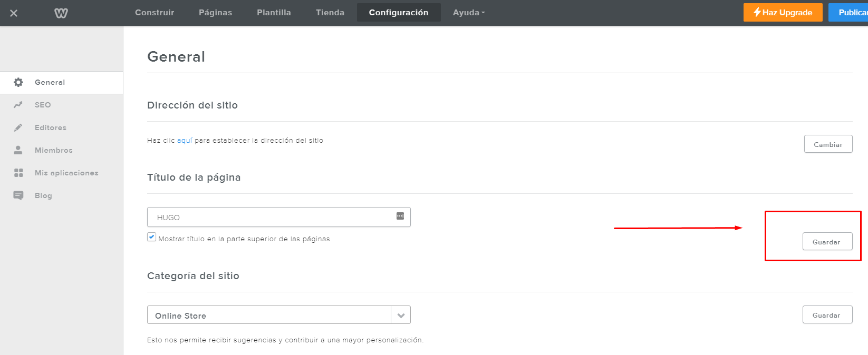This screenshot has height=355, width=868.
Task: Toggle Mostrar título en la parte superior checkbox
Action: click(152, 237)
